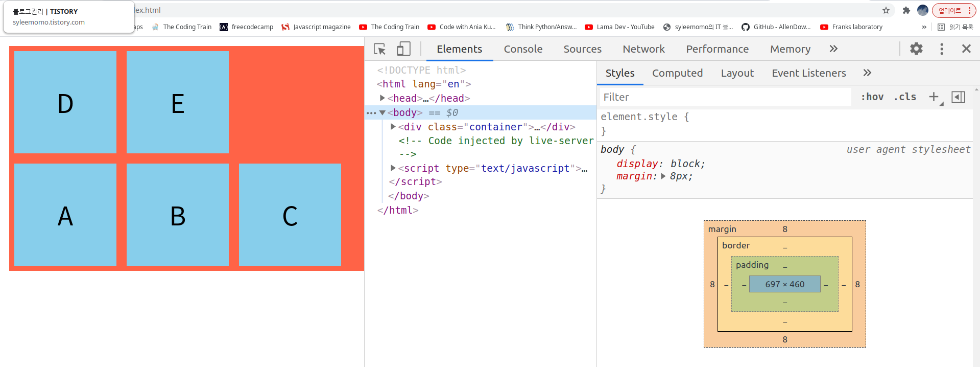Open the Chrome extensions puzzle icon
Image resolution: width=980 pixels, height=367 pixels.
point(906,10)
